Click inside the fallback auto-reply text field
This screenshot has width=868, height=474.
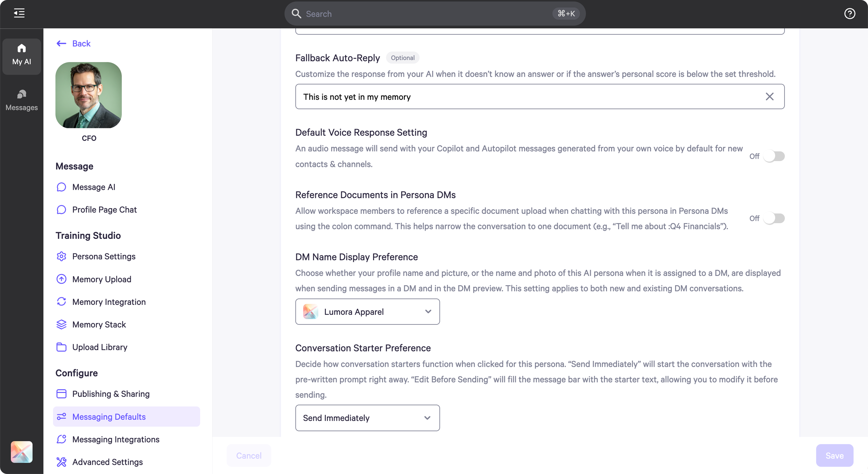pyautogui.click(x=506, y=97)
